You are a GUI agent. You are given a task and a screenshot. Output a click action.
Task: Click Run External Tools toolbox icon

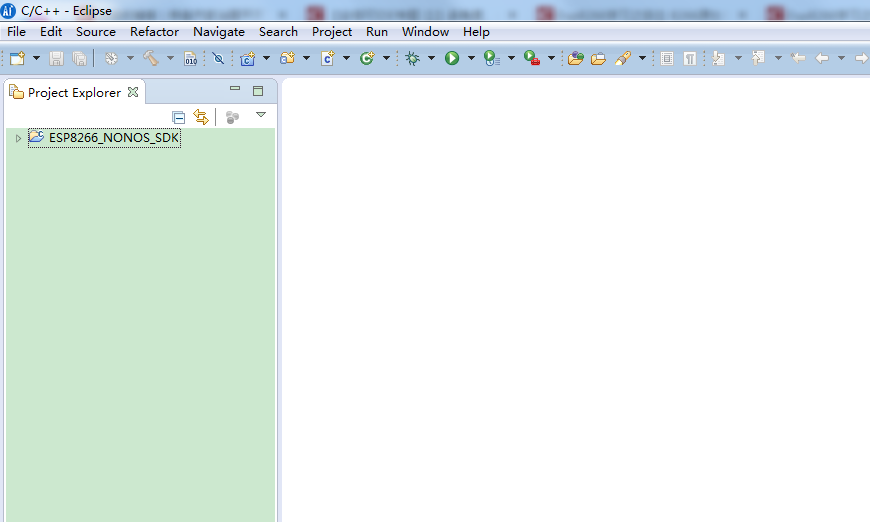(x=532, y=58)
